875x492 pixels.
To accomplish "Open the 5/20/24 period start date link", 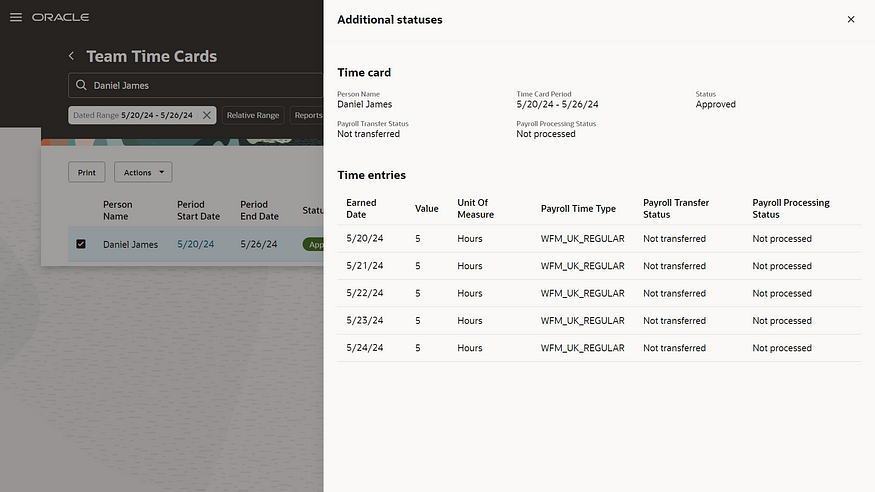I will tap(192, 244).
